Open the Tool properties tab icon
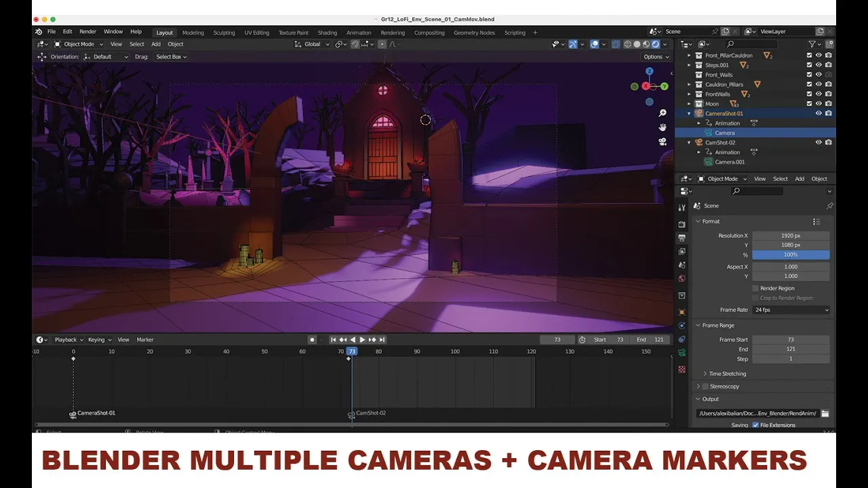The width and height of the screenshot is (868, 488). (682, 207)
